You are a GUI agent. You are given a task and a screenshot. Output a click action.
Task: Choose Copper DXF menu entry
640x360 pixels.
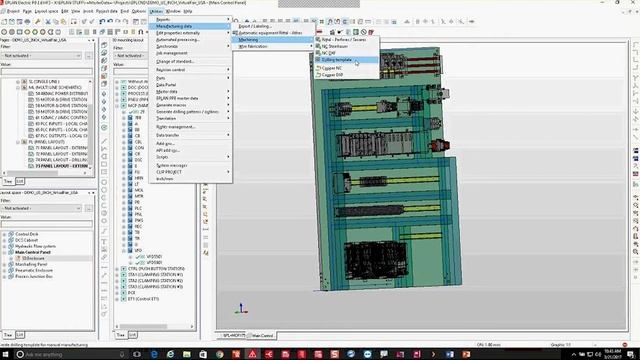[x=347, y=75]
